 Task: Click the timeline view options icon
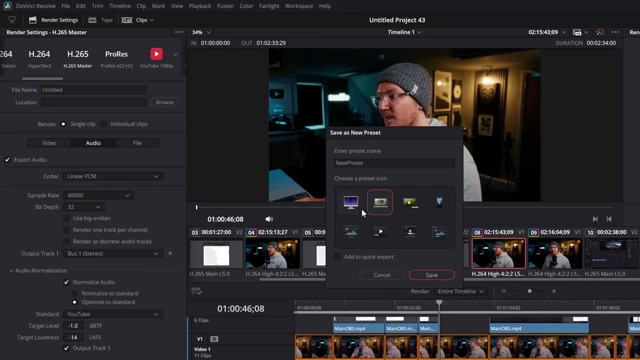[x=196, y=291]
